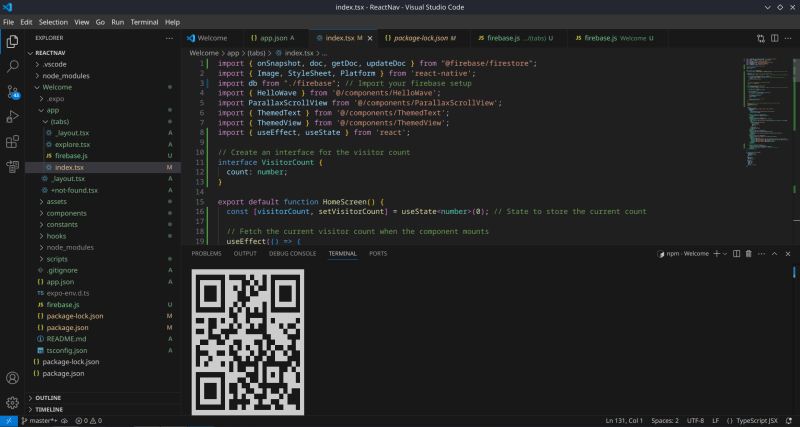Open the Extensions view
This screenshot has width=800, height=427.
pos(12,141)
